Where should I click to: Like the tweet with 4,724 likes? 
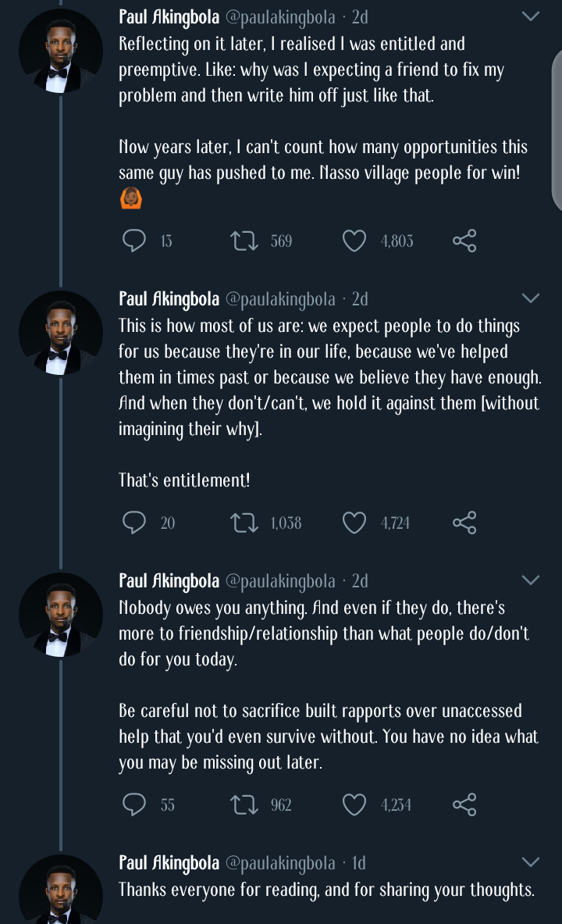pyautogui.click(x=354, y=523)
